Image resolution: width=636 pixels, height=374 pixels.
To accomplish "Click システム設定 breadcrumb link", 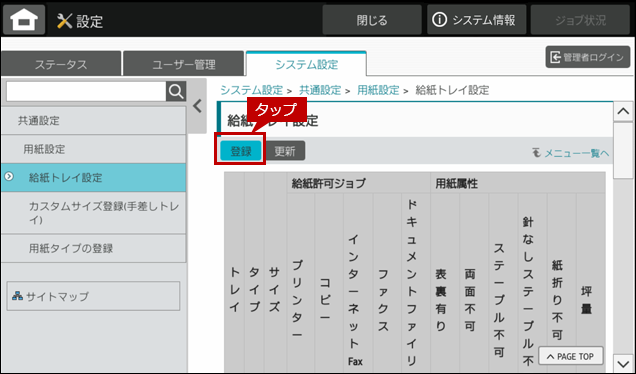I will (251, 90).
